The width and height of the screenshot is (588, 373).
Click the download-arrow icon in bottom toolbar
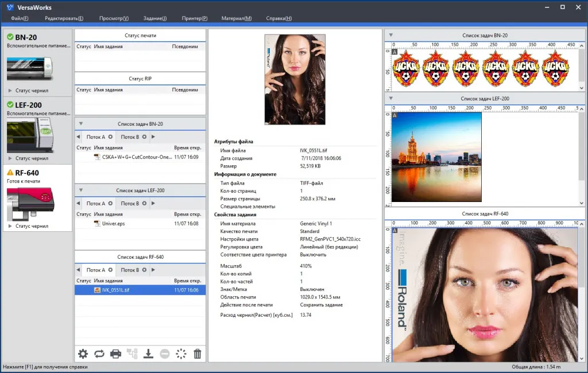(148, 354)
